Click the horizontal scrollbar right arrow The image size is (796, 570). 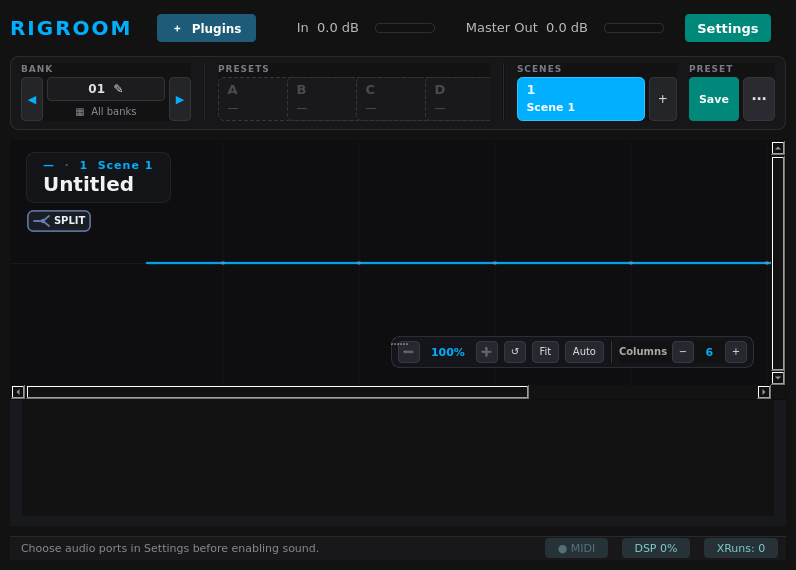pos(764,392)
